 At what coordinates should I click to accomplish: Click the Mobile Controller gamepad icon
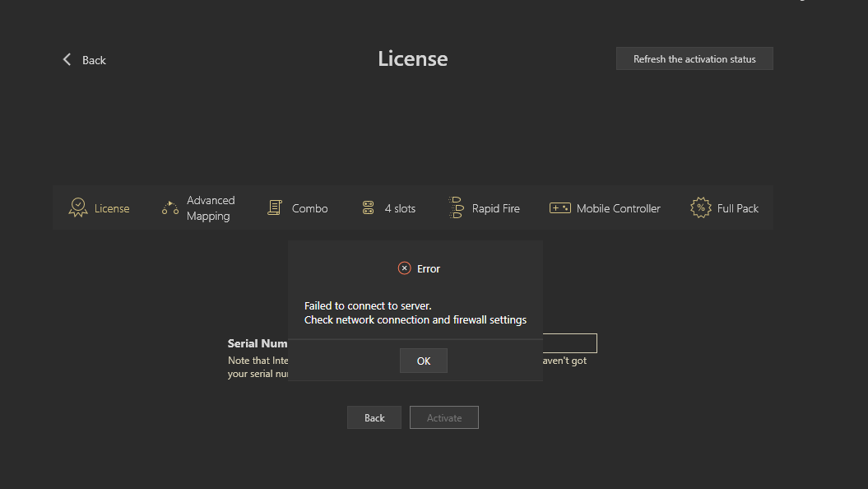[x=560, y=208]
